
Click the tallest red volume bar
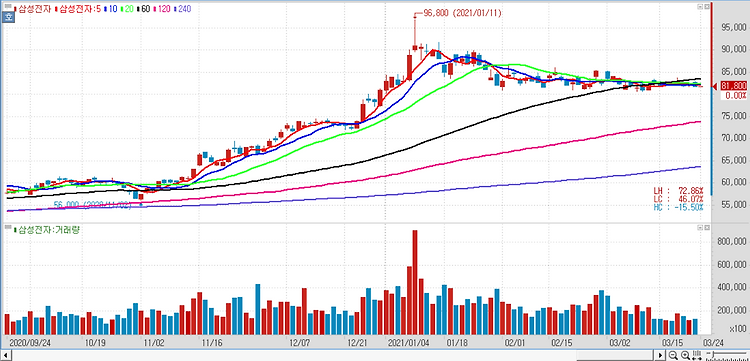[x=415, y=282]
